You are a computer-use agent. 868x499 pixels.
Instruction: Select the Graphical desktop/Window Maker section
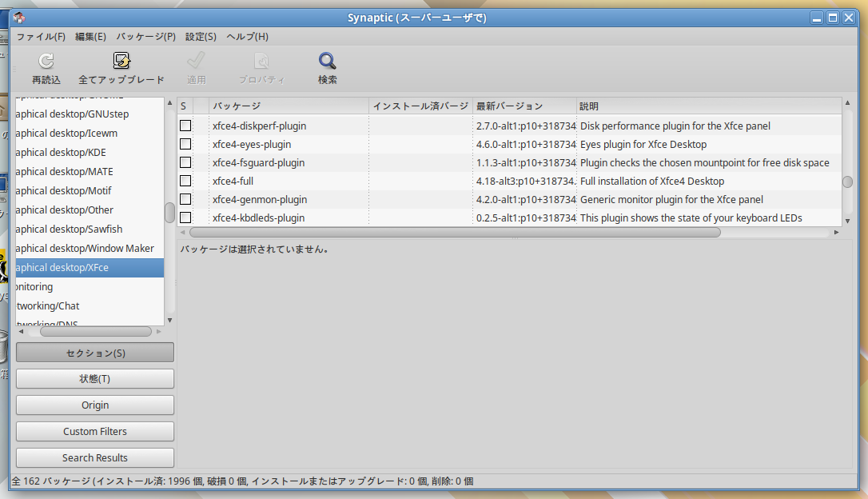pos(90,248)
